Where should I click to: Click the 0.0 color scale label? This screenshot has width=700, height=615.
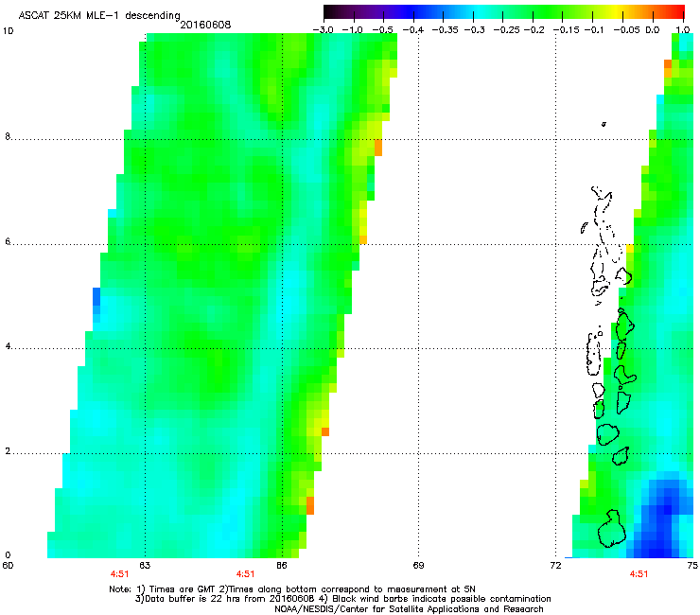pos(653,30)
